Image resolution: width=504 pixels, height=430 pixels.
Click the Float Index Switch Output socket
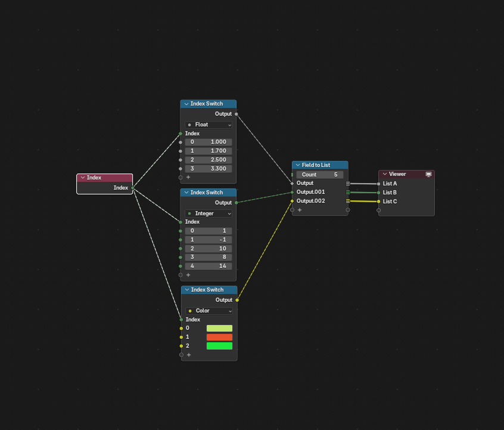coord(237,114)
